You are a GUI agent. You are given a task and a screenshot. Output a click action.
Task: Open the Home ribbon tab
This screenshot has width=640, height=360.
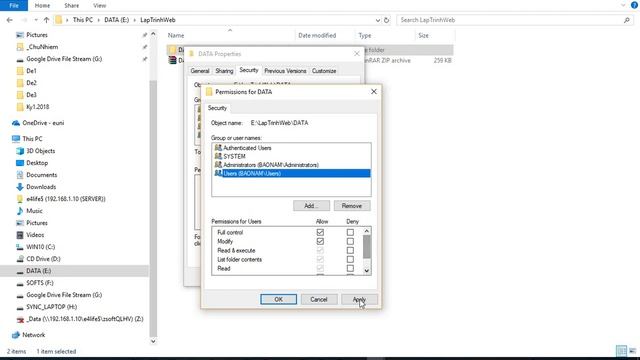pos(42,5)
